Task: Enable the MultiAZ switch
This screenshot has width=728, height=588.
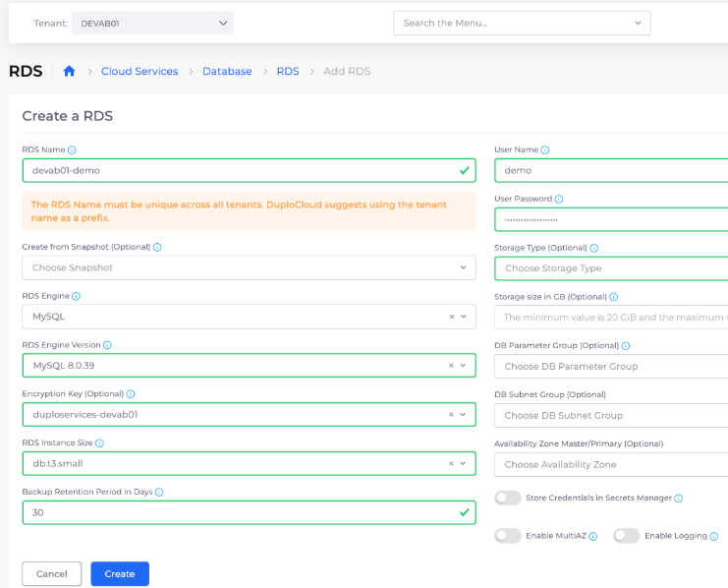Action: pos(508,536)
